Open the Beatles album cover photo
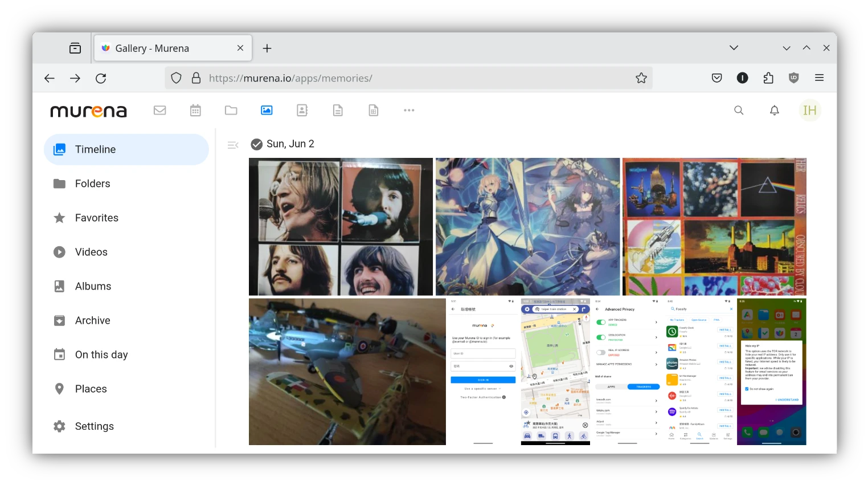The width and height of the screenshot is (868, 485). click(341, 227)
